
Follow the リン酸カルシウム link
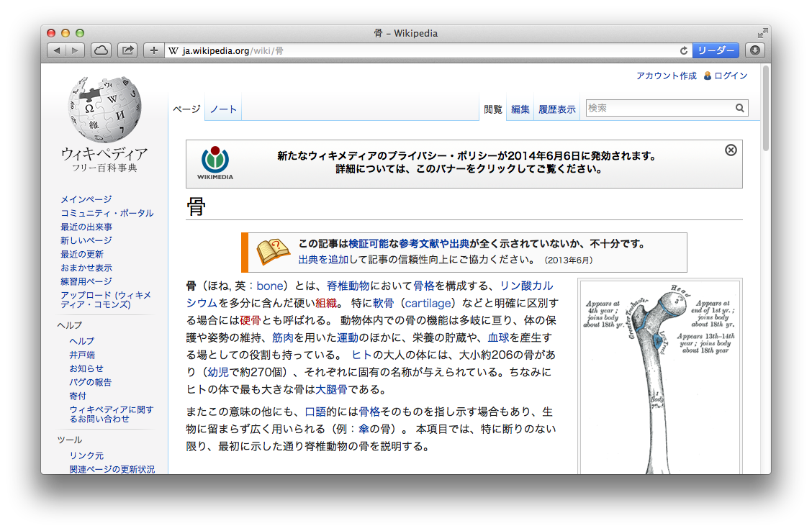point(526,286)
